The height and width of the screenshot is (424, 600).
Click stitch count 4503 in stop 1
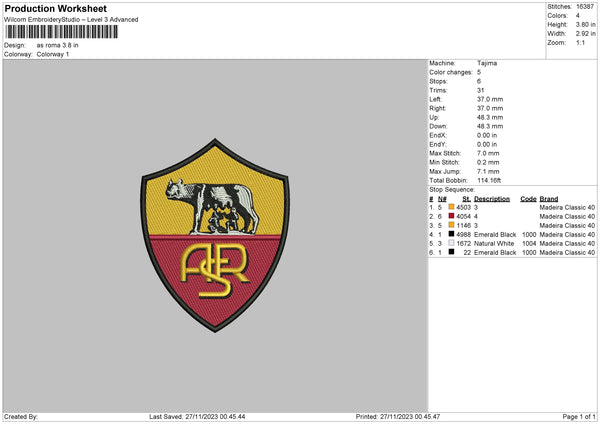click(464, 207)
